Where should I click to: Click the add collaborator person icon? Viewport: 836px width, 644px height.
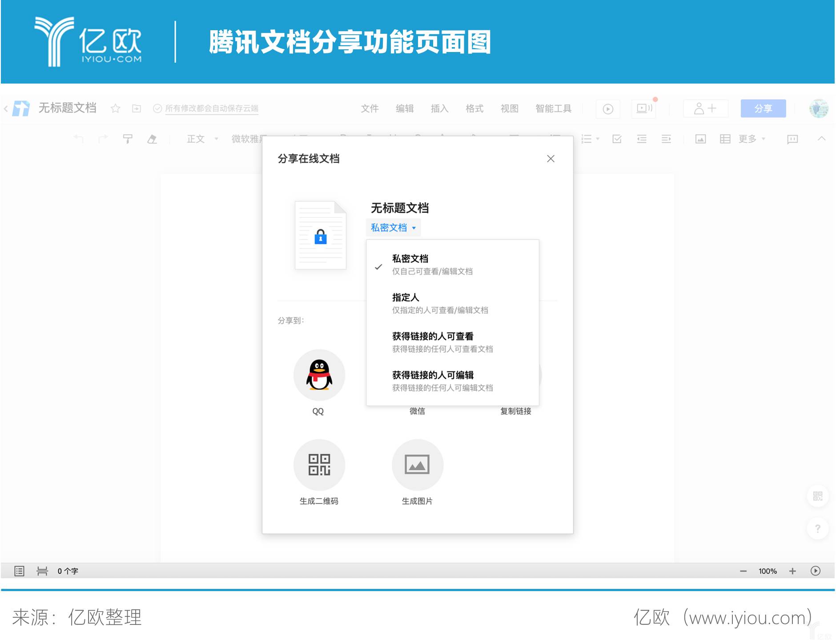(x=705, y=108)
